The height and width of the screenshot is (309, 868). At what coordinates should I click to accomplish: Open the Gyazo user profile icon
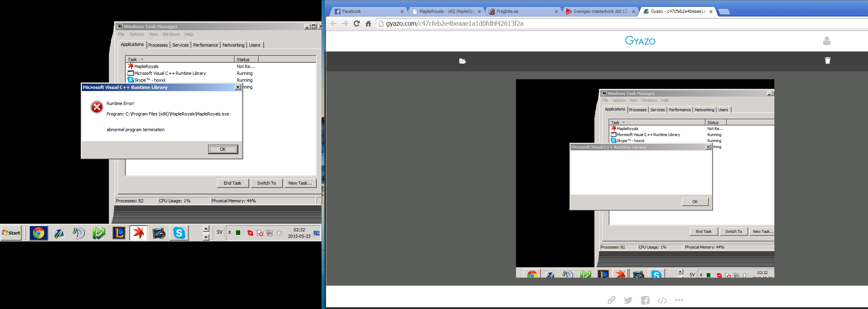pos(827,41)
